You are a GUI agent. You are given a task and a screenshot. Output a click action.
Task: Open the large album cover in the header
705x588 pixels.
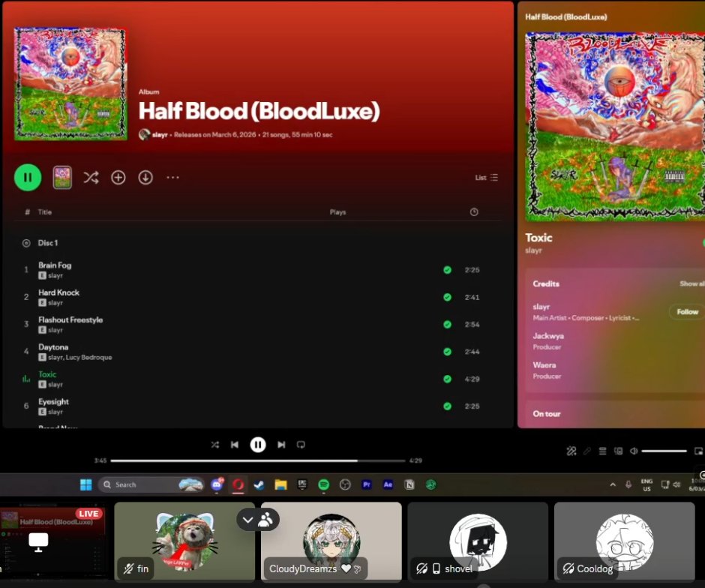coord(70,84)
